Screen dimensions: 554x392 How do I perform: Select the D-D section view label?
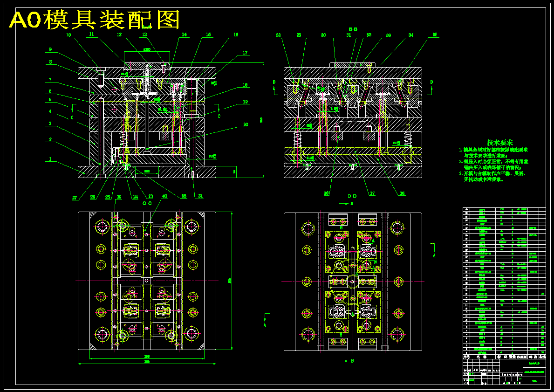pyautogui.click(x=352, y=196)
